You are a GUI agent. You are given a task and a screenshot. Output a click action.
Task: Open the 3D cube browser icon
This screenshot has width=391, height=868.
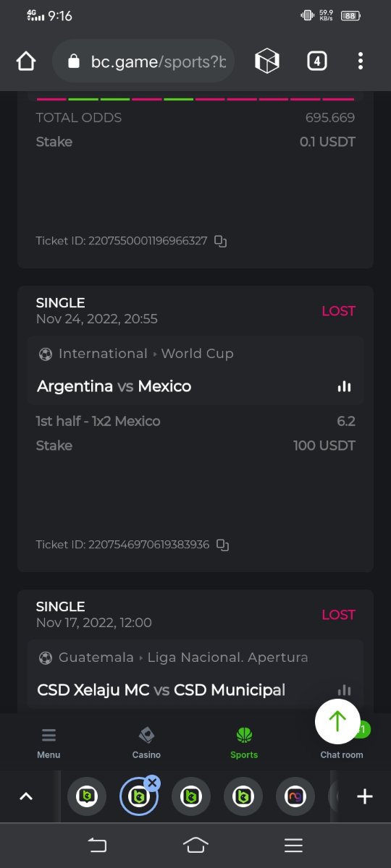[x=267, y=61]
